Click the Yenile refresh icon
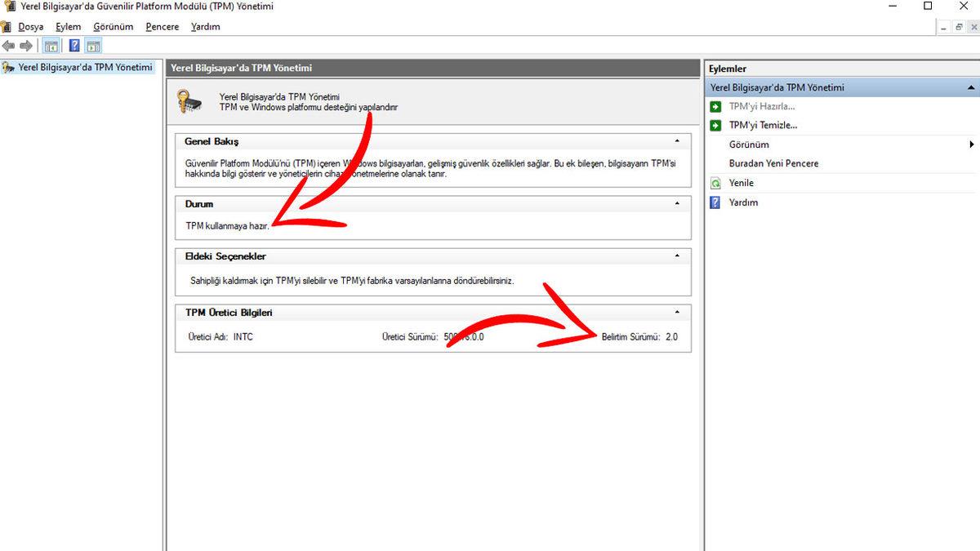The height and width of the screenshot is (551, 980). 715,184
